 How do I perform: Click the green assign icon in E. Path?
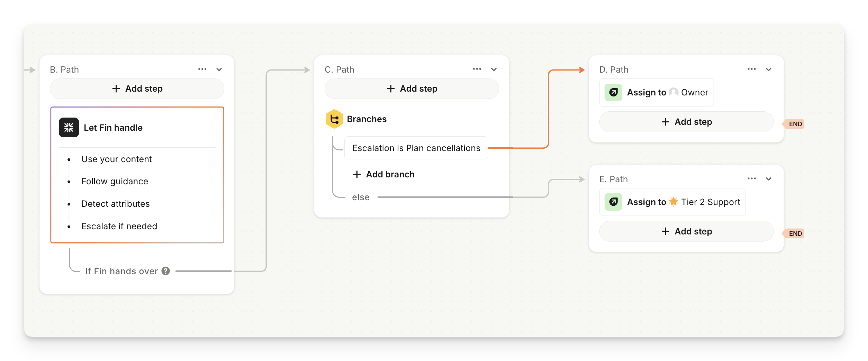[613, 202]
